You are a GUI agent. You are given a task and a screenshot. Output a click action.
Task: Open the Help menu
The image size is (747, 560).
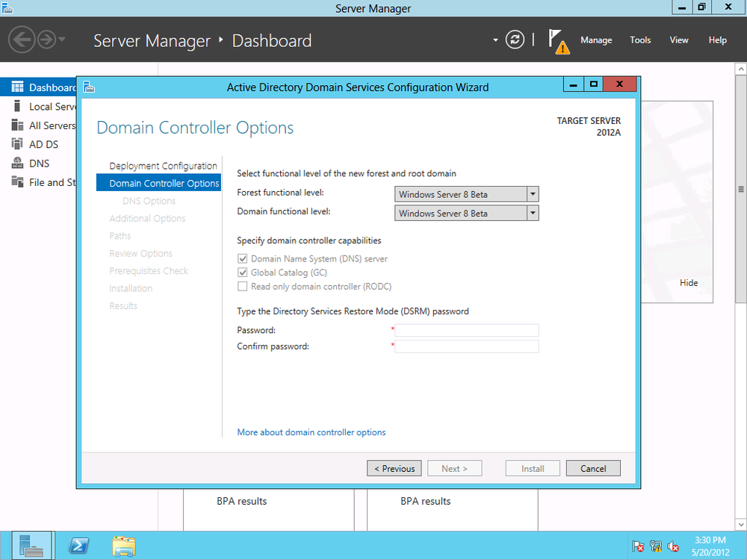(717, 40)
